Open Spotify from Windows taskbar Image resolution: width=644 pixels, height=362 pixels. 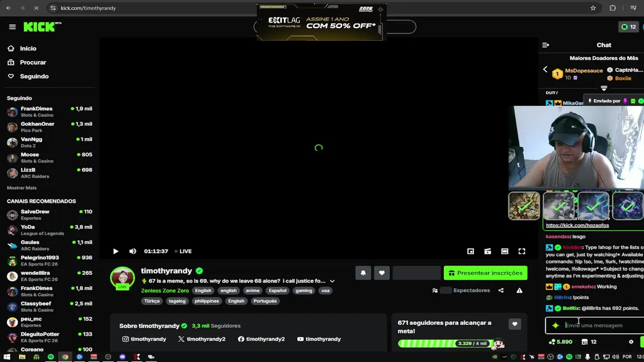tap(51, 357)
